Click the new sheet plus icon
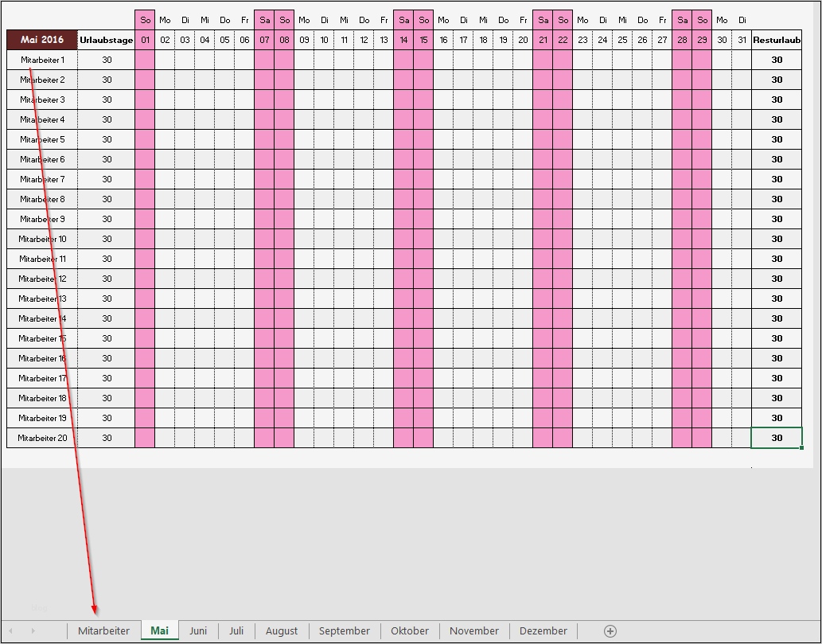This screenshot has height=644, width=822. 610,630
